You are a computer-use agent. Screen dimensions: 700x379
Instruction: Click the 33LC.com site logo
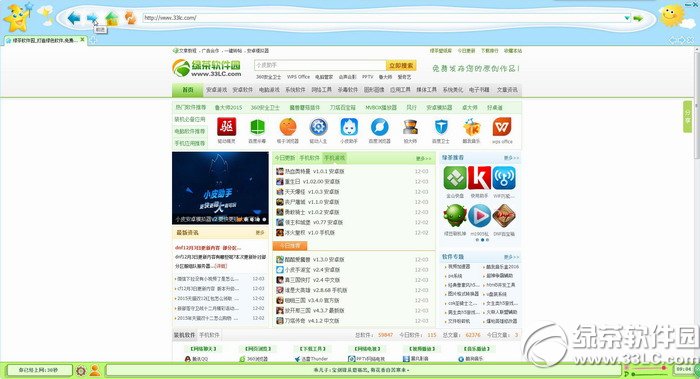(207, 68)
